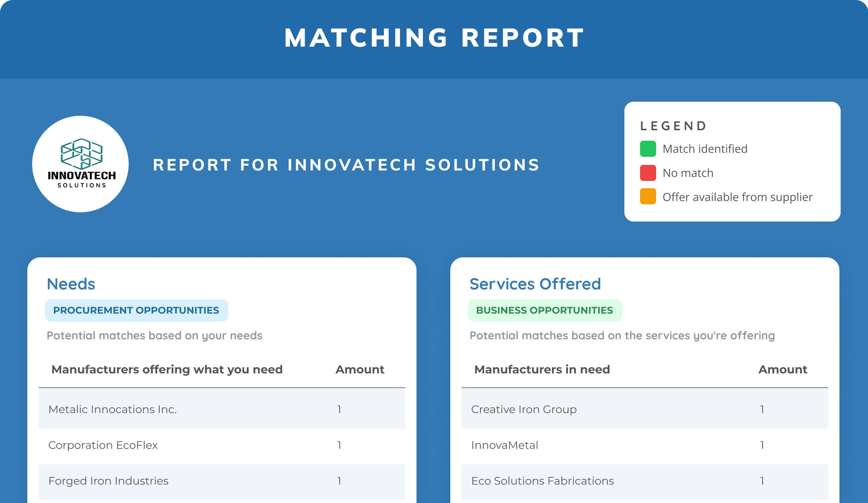868x503 pixels.
Task: Click the Manufacturers in need column header
Action: pyautogui.click(x=542, y=370)
